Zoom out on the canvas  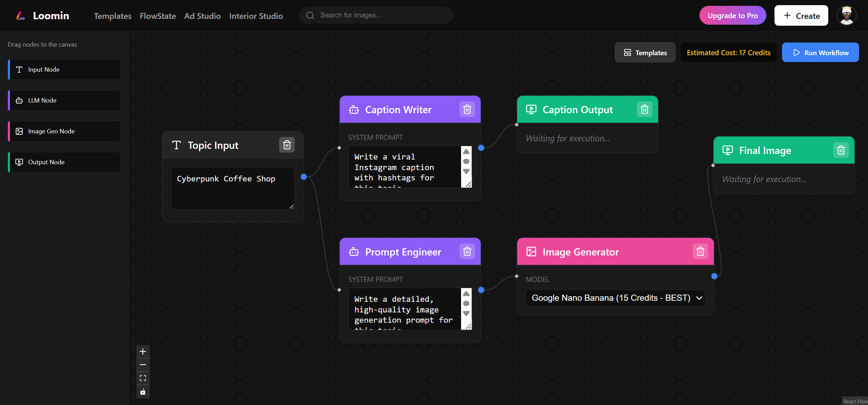pyautogui.click(x=143, y=365)
